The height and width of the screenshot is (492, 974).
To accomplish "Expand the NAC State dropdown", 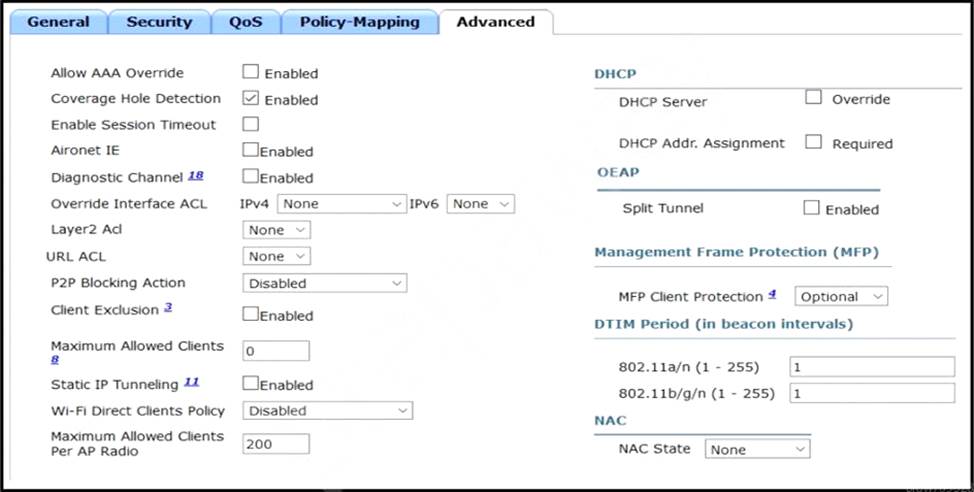I will point(757,450).
